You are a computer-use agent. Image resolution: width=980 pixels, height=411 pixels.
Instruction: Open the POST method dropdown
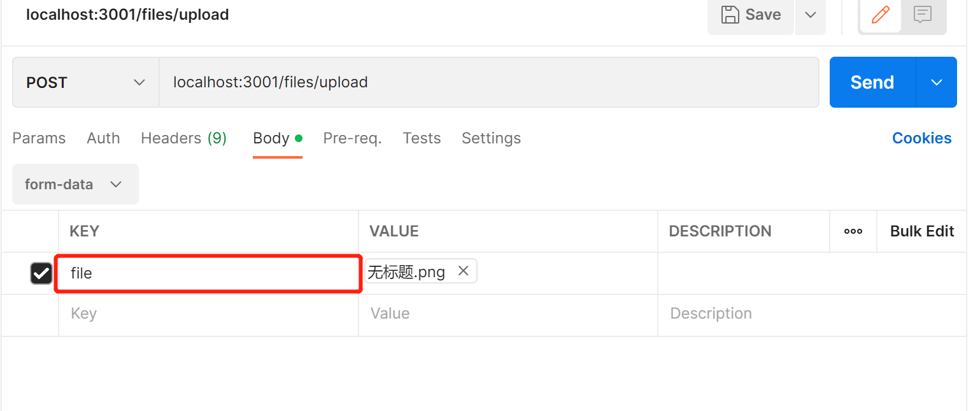pyautogui.click(x=85, y=82)
